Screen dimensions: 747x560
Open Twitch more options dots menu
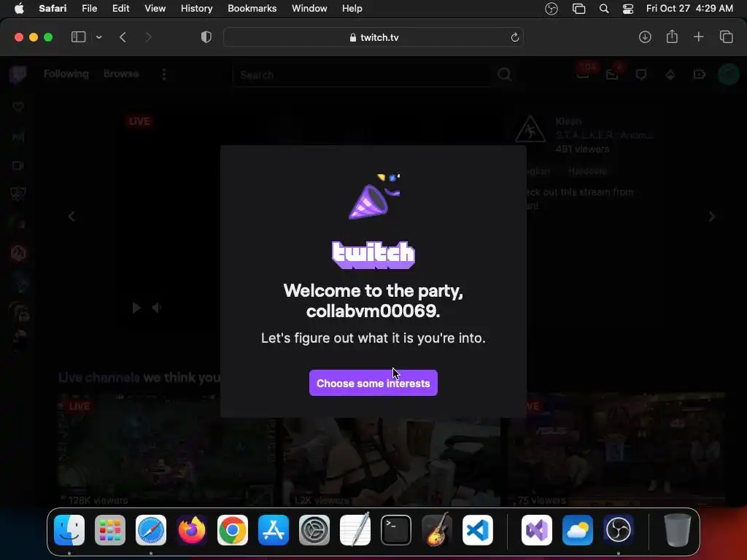pyautogui.click(x=164, y=74)
